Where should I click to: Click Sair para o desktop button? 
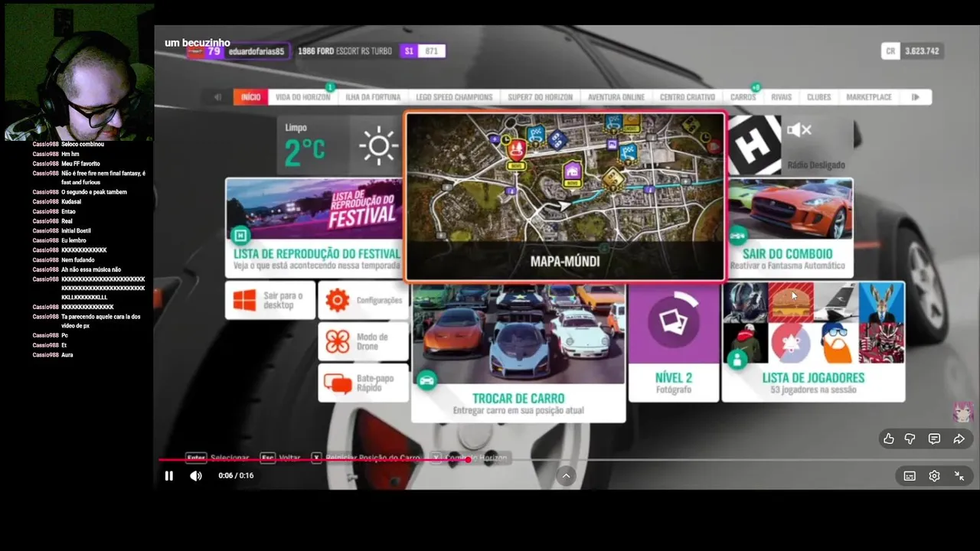270,300
